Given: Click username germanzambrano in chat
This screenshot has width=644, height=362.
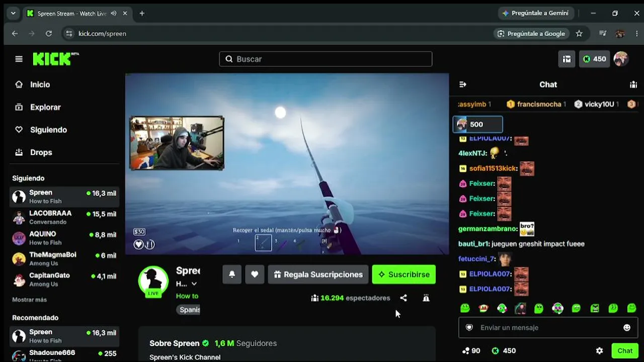Looking at the screenshot, I should tap(488, 229).
